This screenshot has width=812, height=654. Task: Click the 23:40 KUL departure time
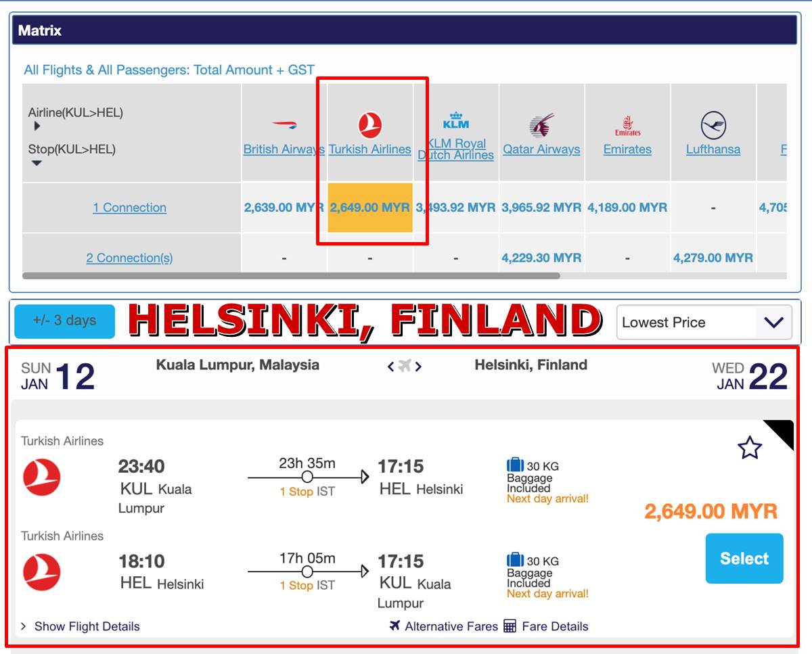(141, 467)
